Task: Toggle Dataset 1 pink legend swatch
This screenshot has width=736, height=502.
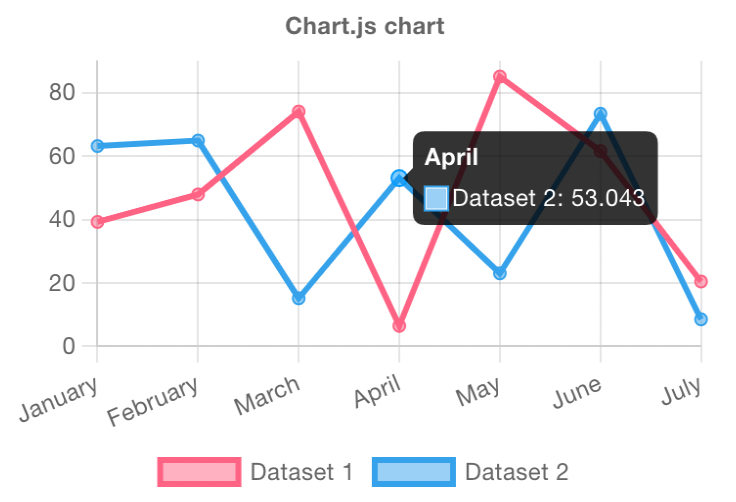Action: (199, 472)
